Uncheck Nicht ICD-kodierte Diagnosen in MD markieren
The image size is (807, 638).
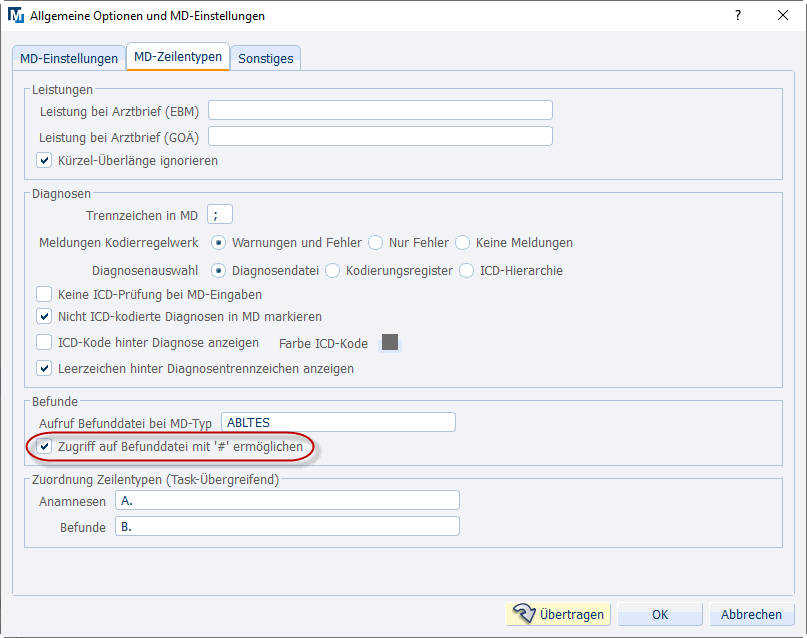(x=44, y=316)
